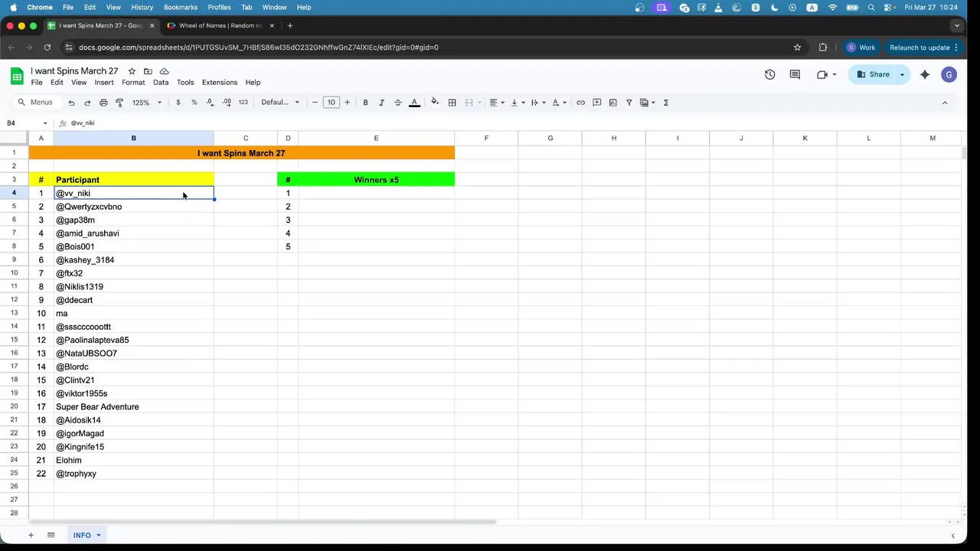Open the comments panel icon beside history
Image resolution: width=980 pixels, height=551 pixels.
(795, 74)
